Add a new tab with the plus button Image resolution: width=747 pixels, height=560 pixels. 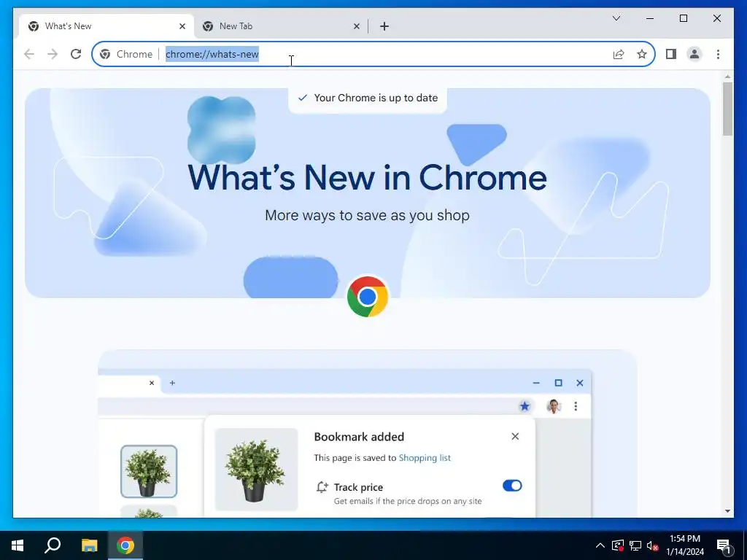384,26
